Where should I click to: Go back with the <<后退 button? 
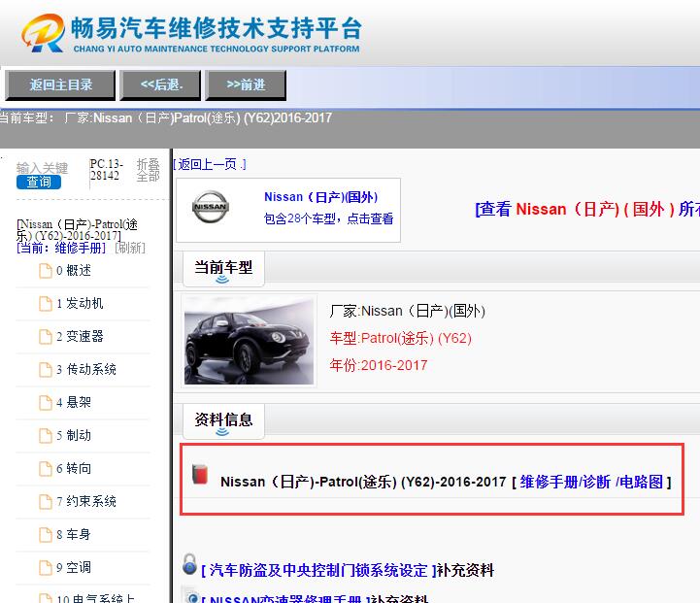(x=160, y=84)
